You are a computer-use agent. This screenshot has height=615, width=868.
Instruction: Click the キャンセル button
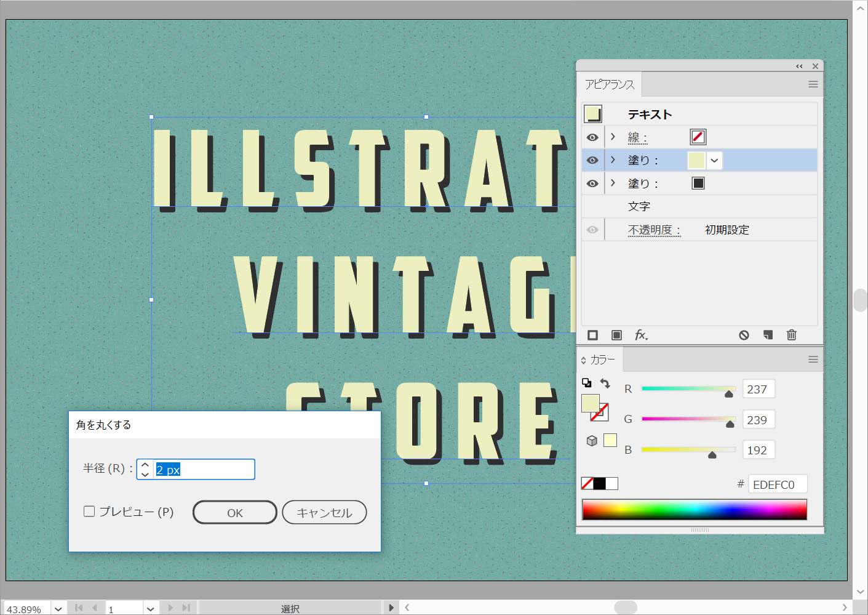[324, 512]
